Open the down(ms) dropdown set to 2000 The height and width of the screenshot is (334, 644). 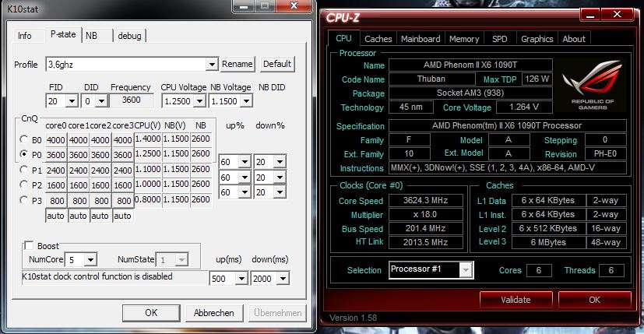pyautogui.click(x=283, y=279)
